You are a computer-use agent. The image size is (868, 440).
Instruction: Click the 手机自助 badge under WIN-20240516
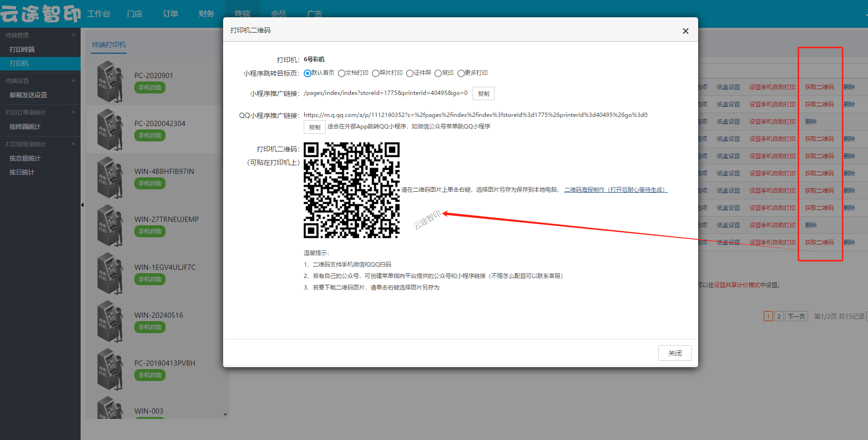point(150,327)
